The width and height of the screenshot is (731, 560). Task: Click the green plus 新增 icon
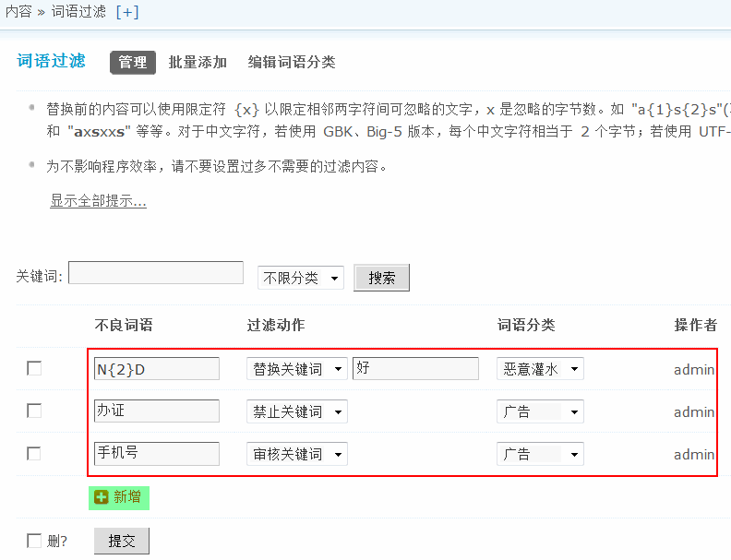coord(102,497)
